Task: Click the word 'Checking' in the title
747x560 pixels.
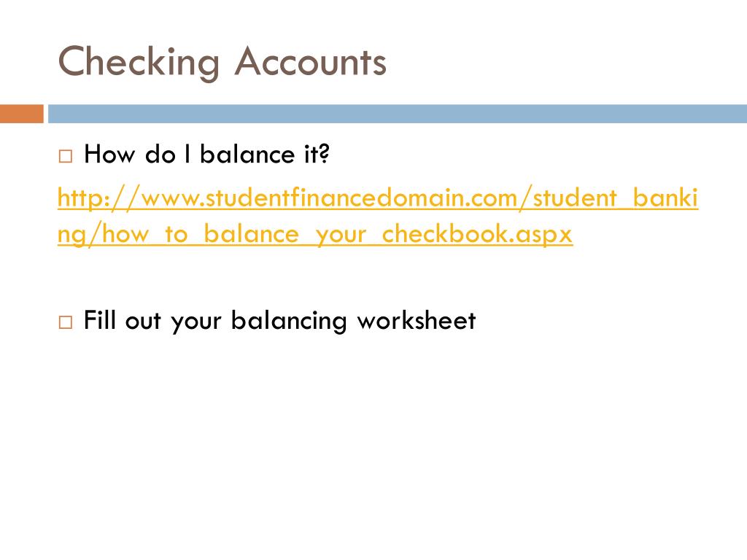Action: [x=139, y=62]
